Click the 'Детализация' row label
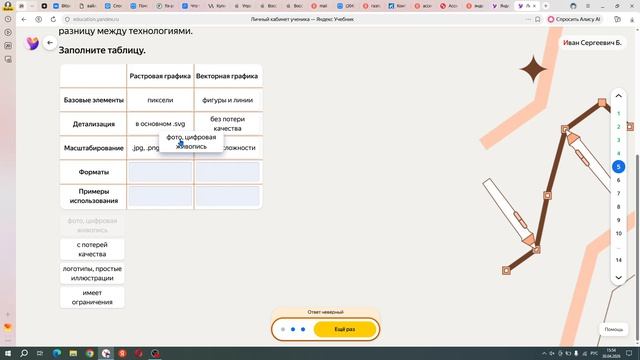This screenshot has width=640, height=360. 93,124
